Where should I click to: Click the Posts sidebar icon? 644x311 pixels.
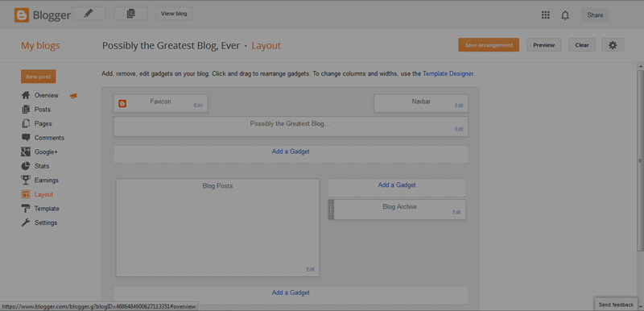pos(26,110)
